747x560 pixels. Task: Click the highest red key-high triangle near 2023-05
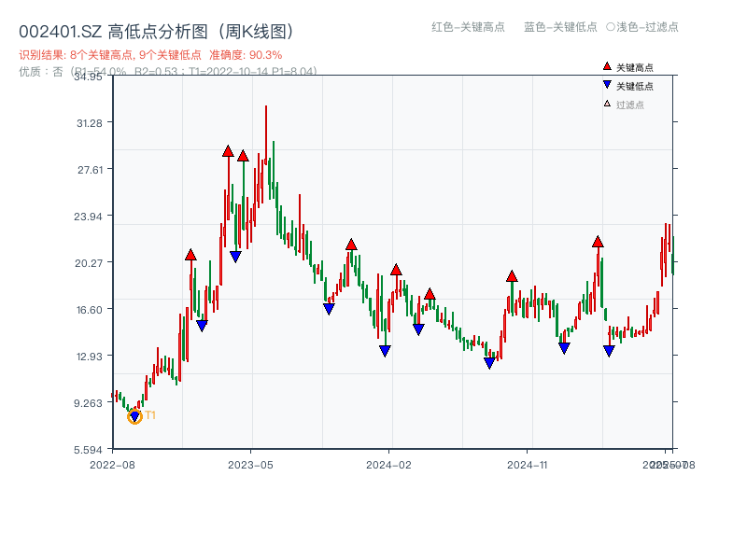click(x=228, y=149)
